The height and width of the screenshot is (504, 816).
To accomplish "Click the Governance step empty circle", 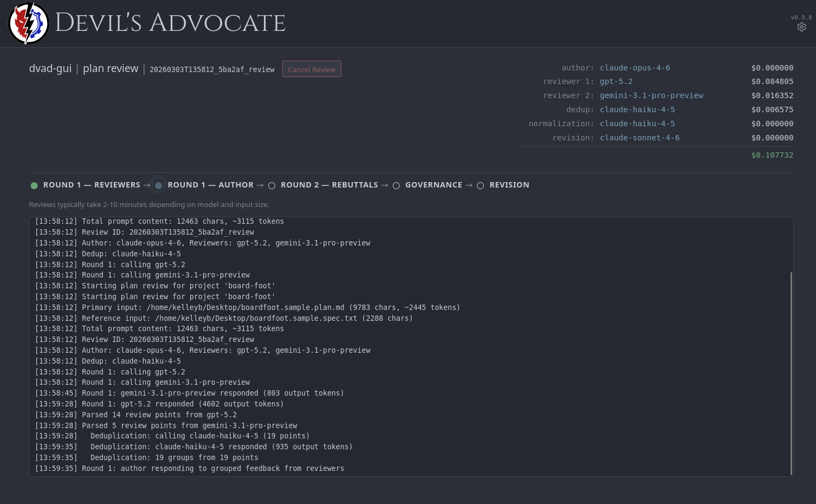I will (x=396, y=185).
